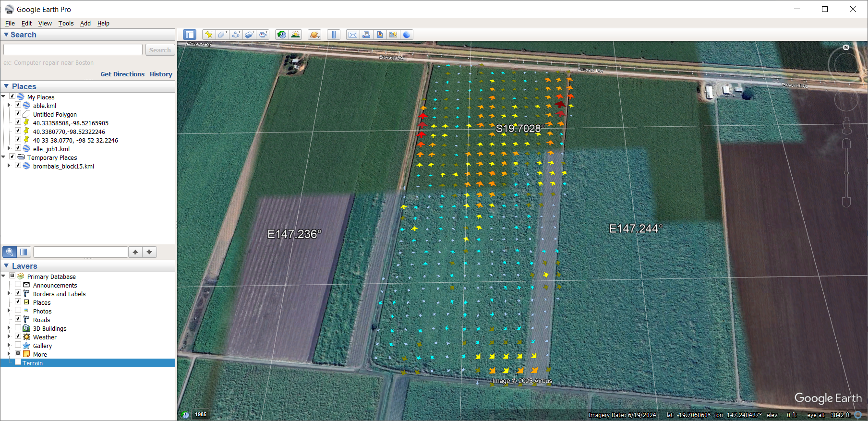The image size is (868, 421).
Task: Click the Add Placemark pushpin icon
Action: tap(208, 35)
